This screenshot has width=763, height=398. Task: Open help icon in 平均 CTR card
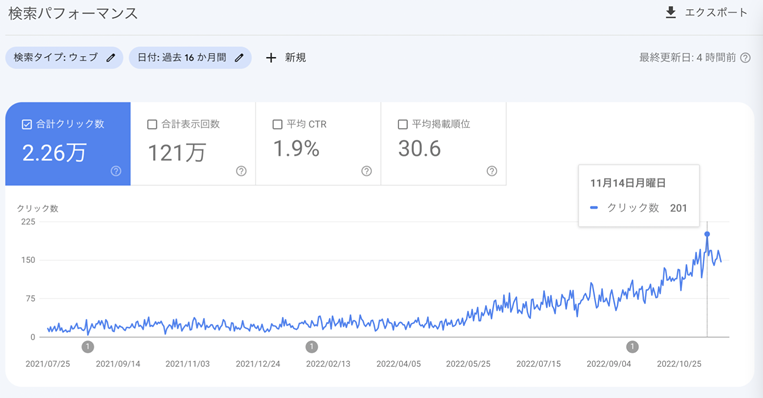(366, 171)
